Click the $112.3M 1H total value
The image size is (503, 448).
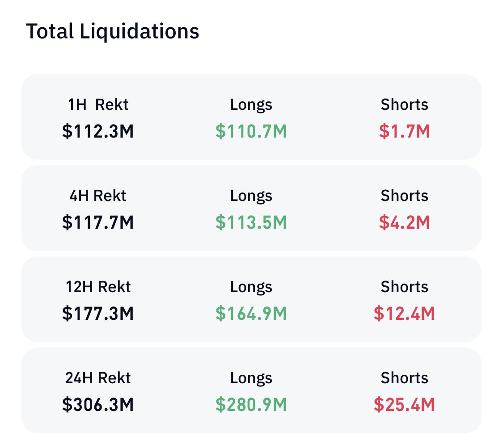(x=98, y=131)
